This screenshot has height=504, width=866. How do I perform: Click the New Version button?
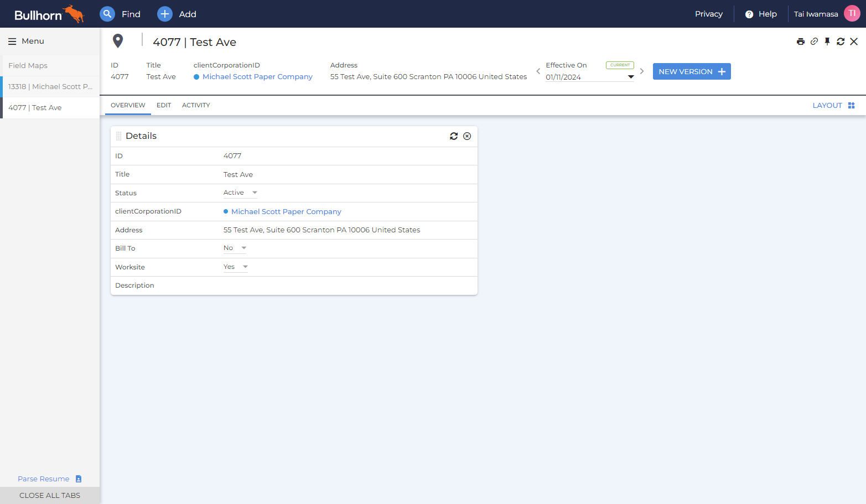coord(692,71)
